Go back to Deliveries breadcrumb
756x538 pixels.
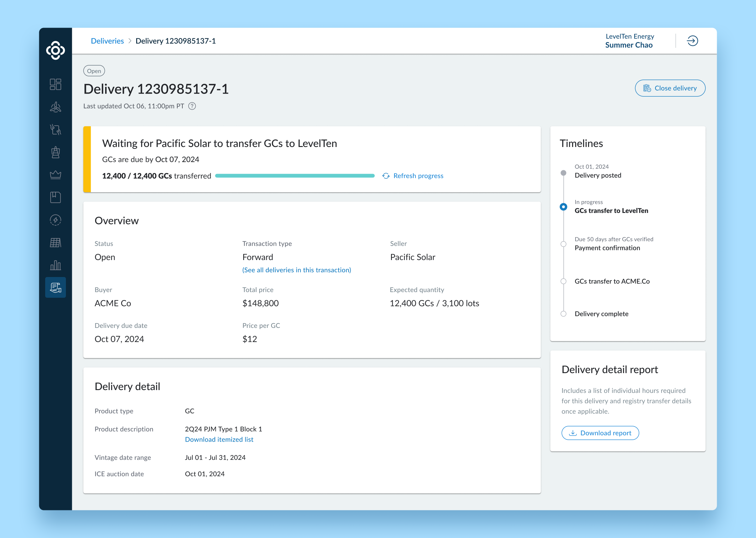coord(107,41)
